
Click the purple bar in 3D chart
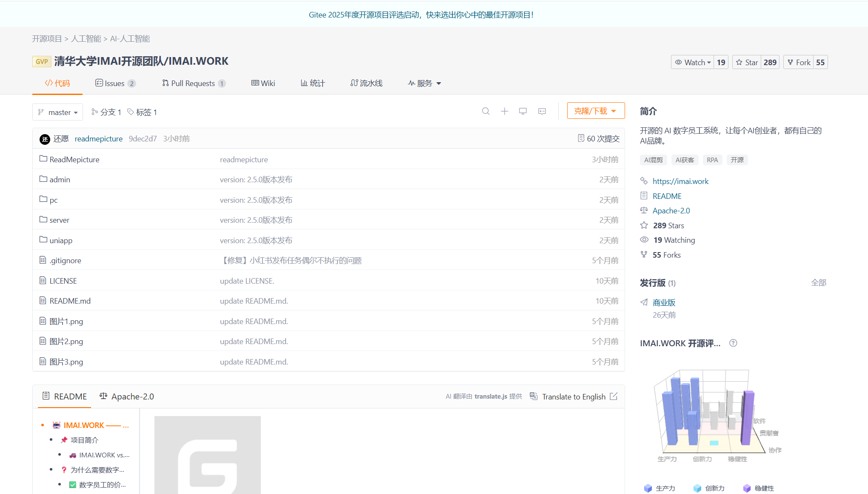tap(747, 417)
